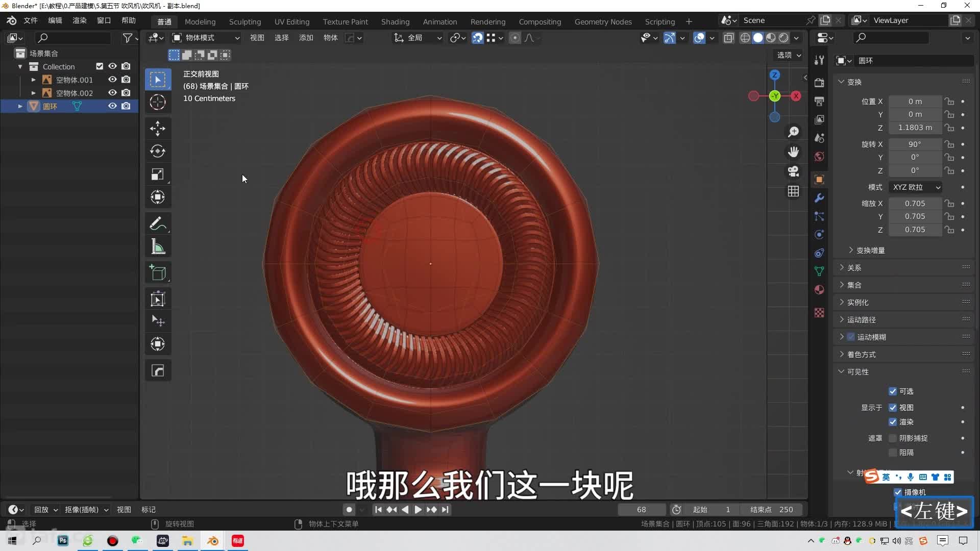Open the Windows Start menu
The width and height of the screenshot is (980, 551).
point(12,541)
